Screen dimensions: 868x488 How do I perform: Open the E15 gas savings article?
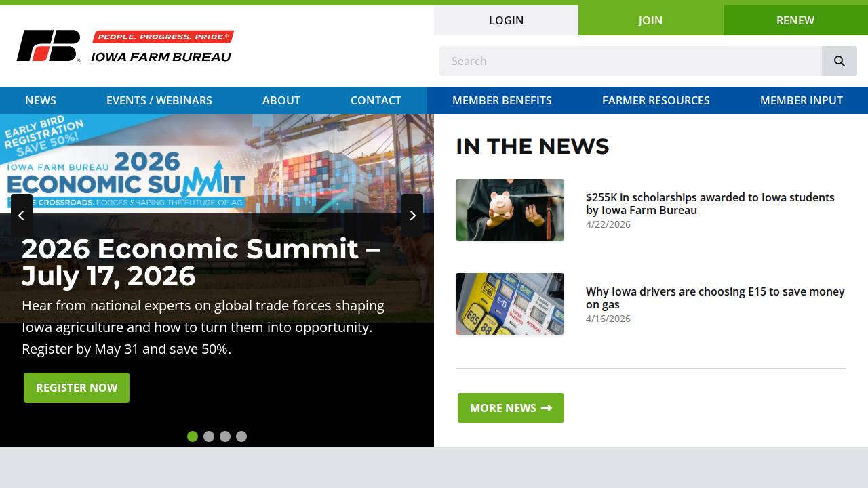[x=715, y=298]
